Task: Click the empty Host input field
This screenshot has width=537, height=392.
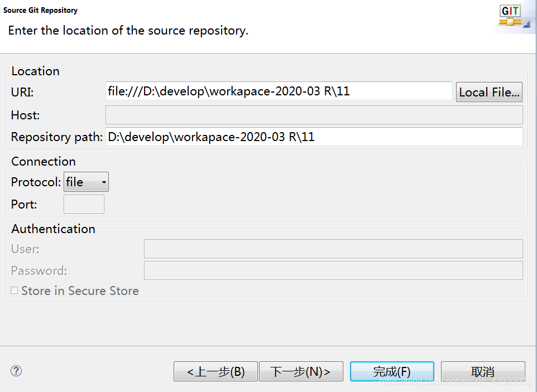Action: click(x=314, y=115)
